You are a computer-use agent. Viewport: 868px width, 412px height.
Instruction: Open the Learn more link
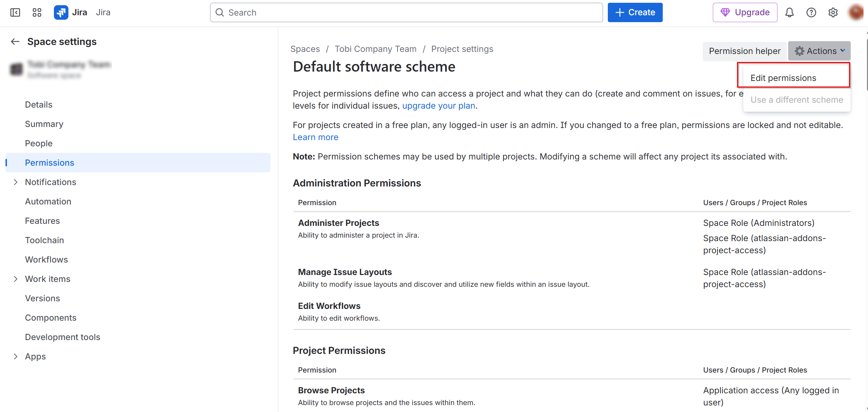[315, 137]
